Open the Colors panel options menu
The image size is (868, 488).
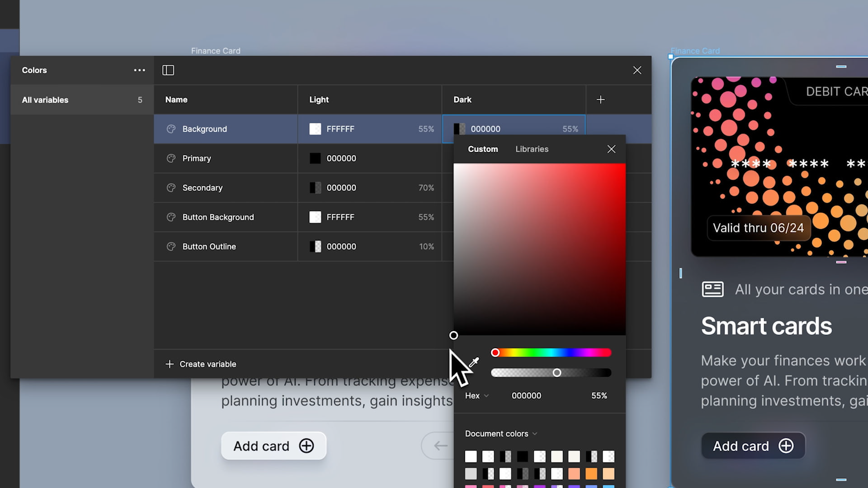[x=139, y=70]
